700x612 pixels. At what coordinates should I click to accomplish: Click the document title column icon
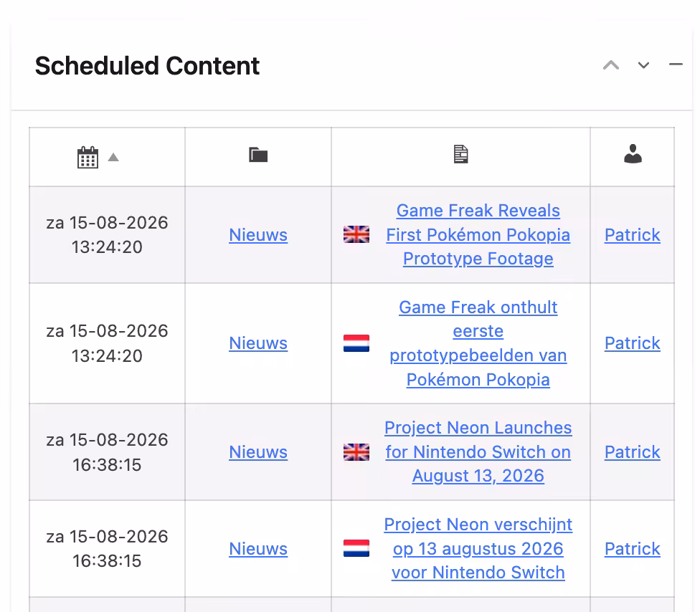click(x=460, y=154)
